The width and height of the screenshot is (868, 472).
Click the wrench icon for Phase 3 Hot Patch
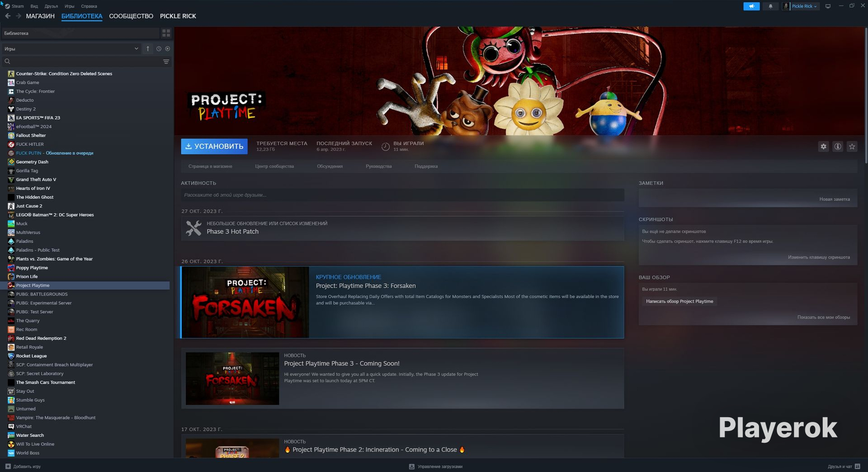(194, 228)
